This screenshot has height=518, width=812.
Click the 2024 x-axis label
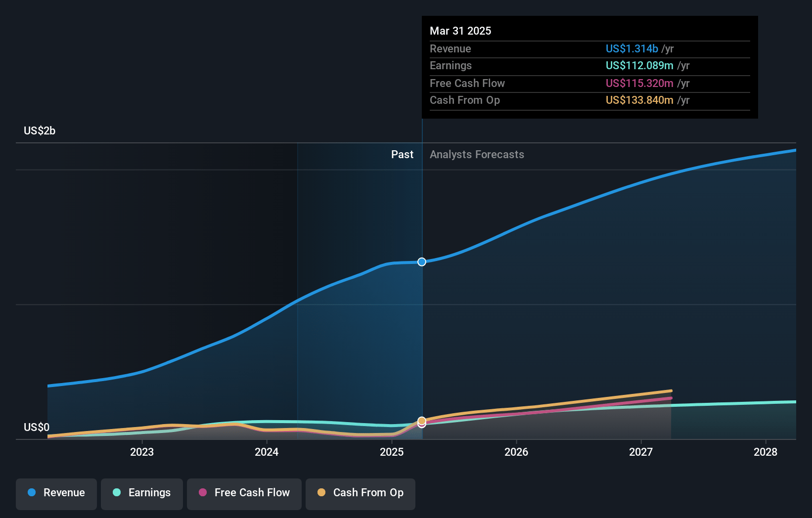click(x=267, y=452)
